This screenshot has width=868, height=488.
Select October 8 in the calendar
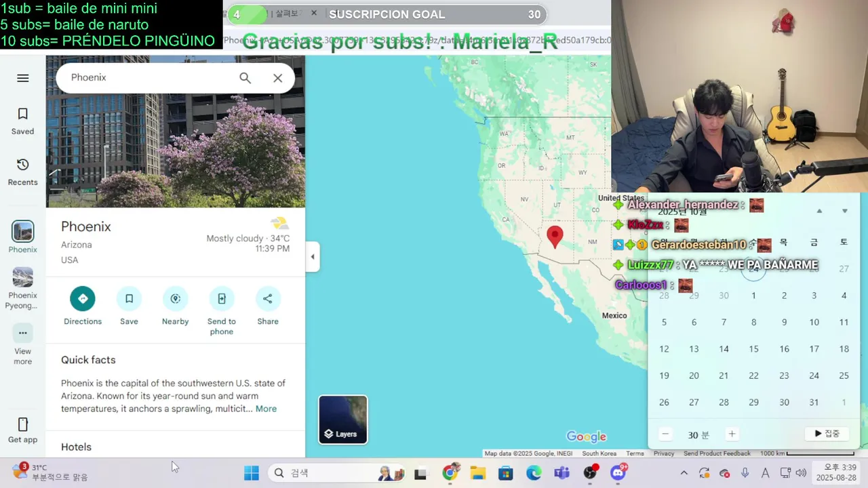(x=753, y=322)
